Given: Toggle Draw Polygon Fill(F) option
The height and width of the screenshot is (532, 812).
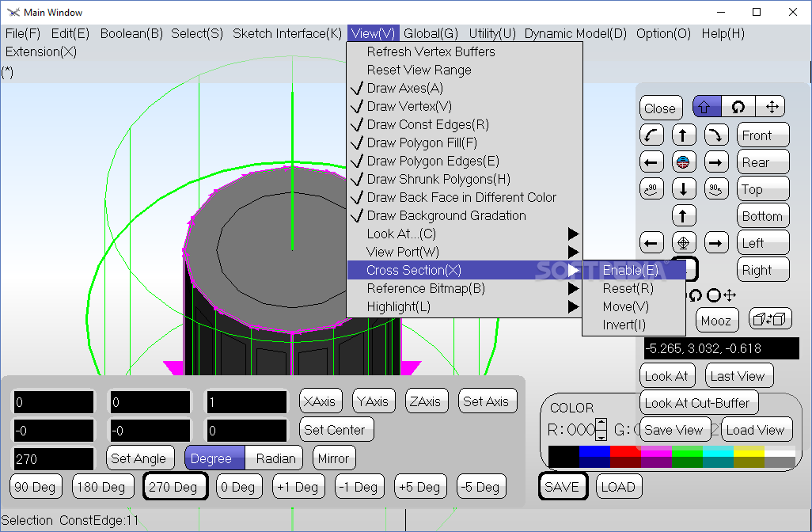Looking at the screenshot, I should [x=465, y=142].
